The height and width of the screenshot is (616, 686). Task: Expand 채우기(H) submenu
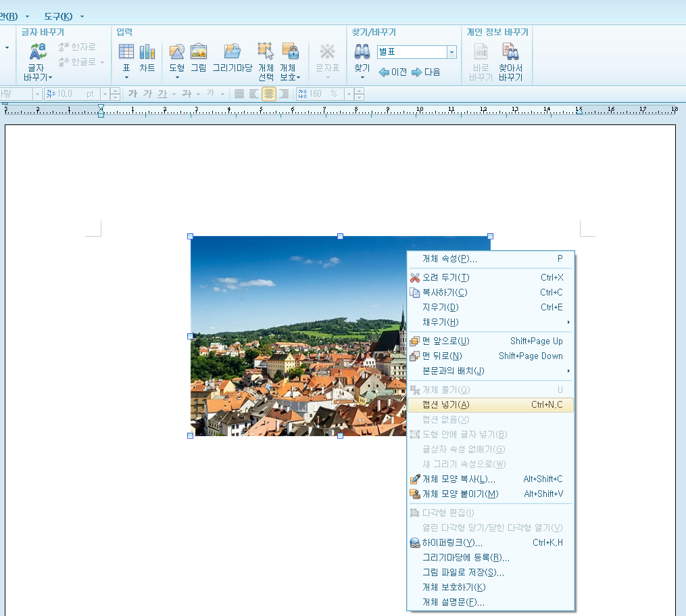pos(491,323)
